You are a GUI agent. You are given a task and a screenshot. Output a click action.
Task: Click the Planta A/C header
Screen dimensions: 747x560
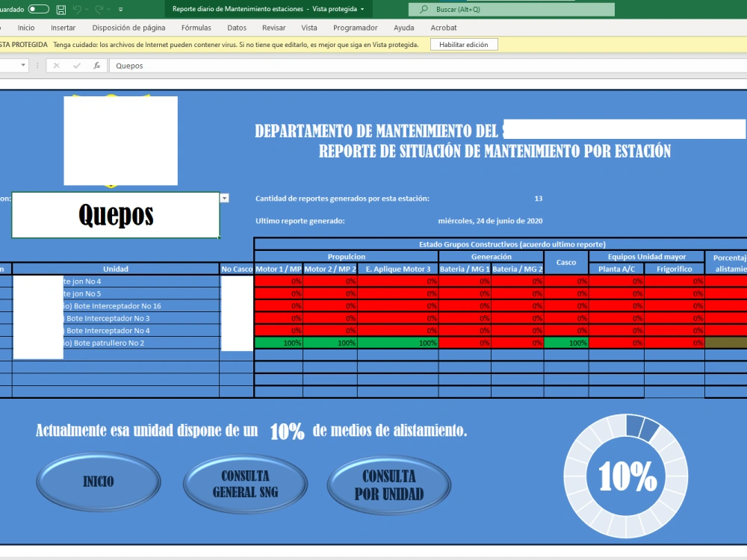(x=616, y=269)
